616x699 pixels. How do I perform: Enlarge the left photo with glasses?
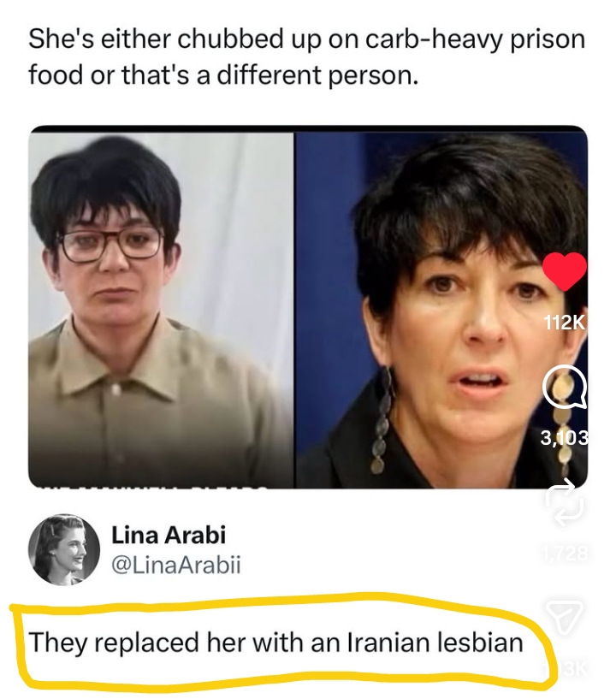(161, 310)
